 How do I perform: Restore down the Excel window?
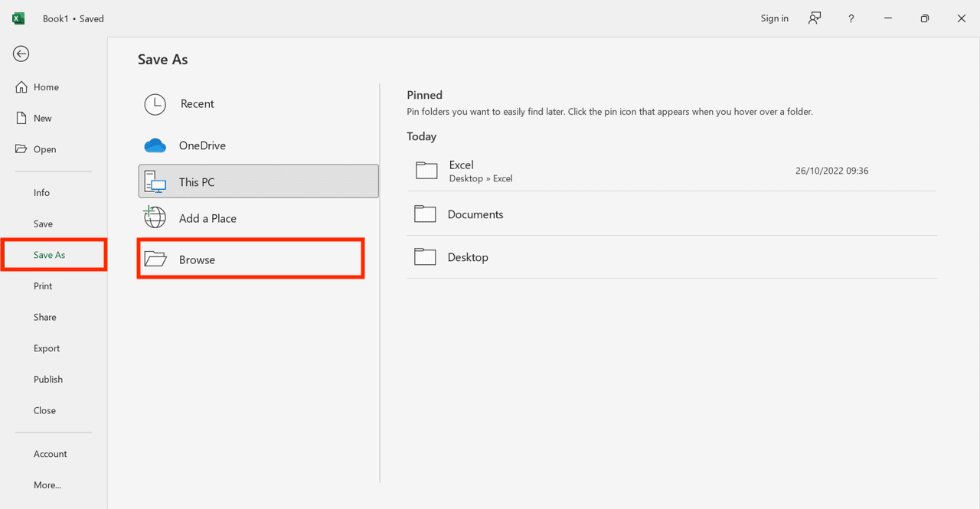point(925,18)
